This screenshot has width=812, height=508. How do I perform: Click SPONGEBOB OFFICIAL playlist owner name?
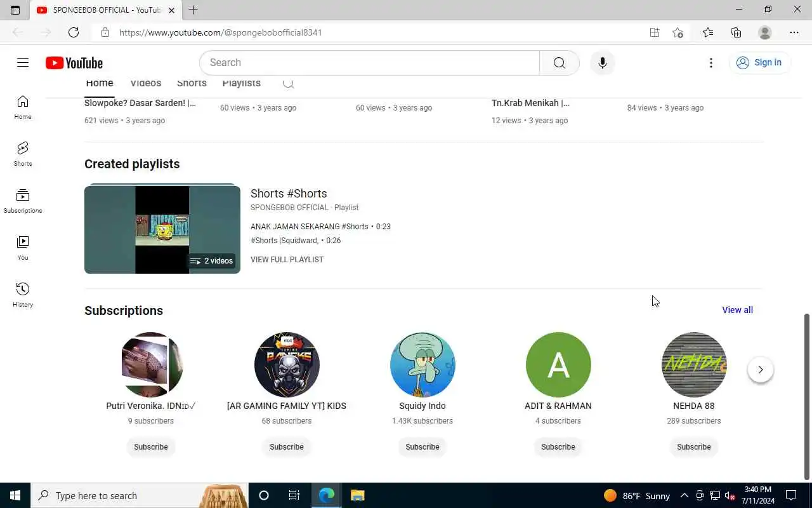tap(289, 208)
